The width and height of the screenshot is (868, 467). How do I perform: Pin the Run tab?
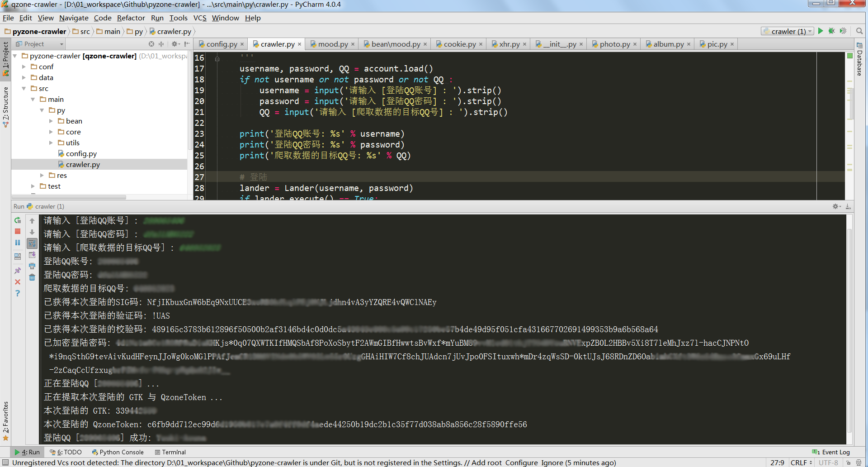pos(18,271)
